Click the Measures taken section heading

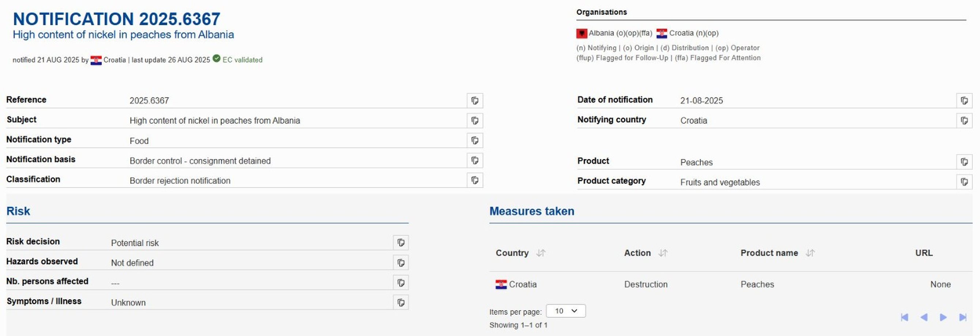[531, 211]
